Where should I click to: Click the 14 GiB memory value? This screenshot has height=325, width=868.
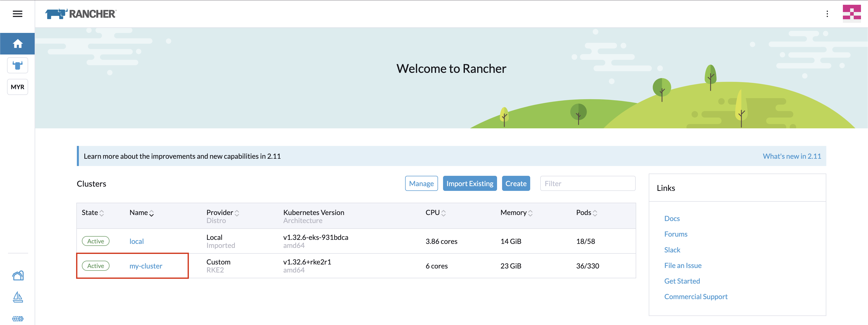coord(511,241)
